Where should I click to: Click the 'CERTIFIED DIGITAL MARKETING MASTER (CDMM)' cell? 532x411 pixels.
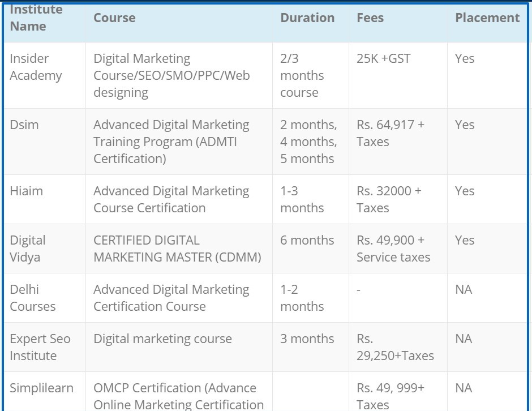click(179, 249)
